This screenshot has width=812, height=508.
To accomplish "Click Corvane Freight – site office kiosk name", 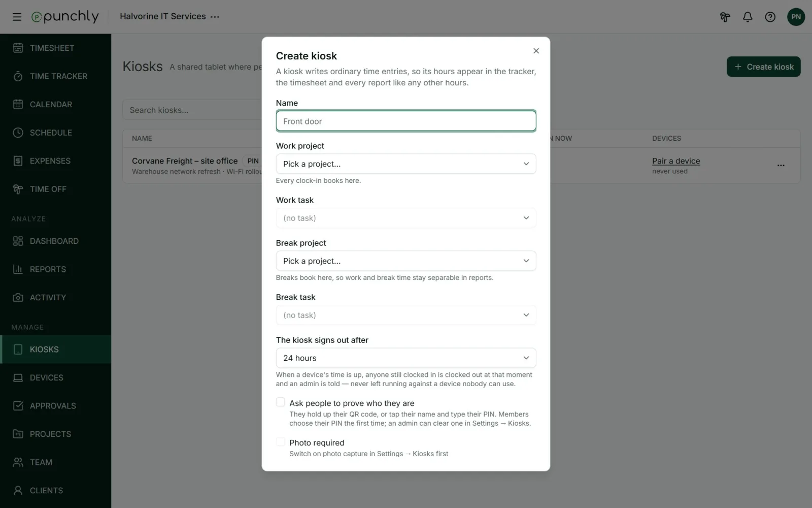I will click(x=185, y=161).
